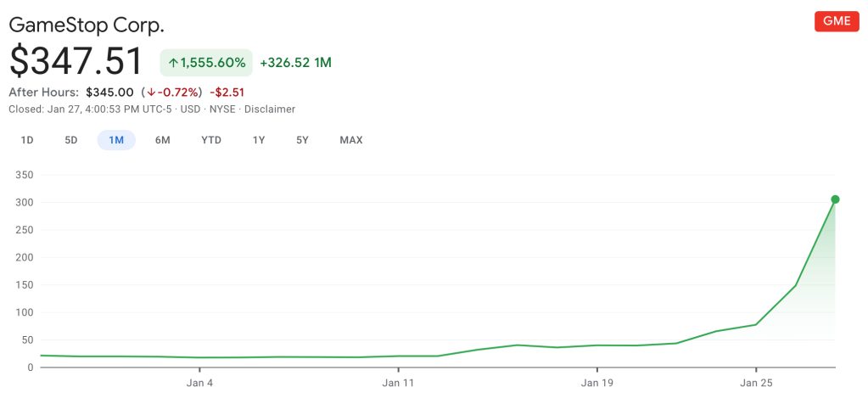Click the Jan 25 date on x-axis
This screenshot has width=868, height=404.
[755, 383]
